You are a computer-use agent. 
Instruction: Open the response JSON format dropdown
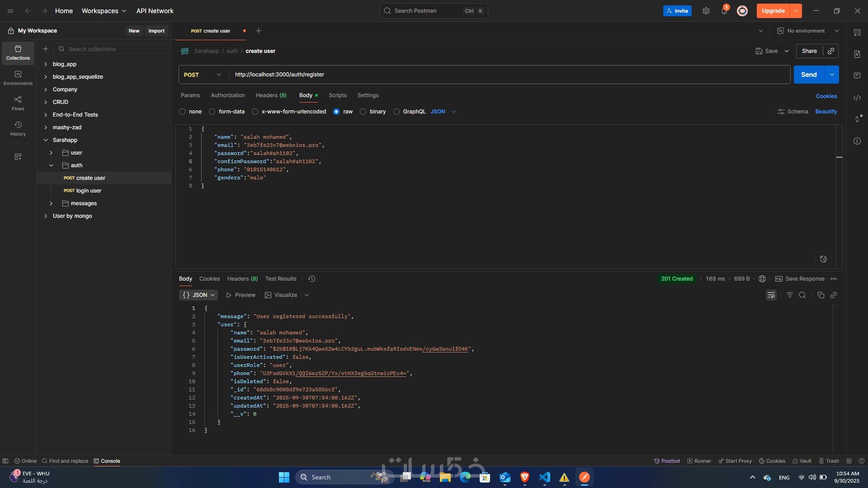[198, 295]
